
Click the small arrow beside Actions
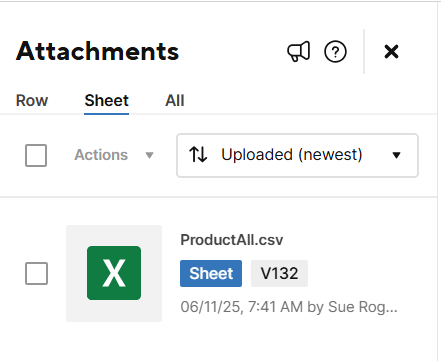[x=149, y=155]
